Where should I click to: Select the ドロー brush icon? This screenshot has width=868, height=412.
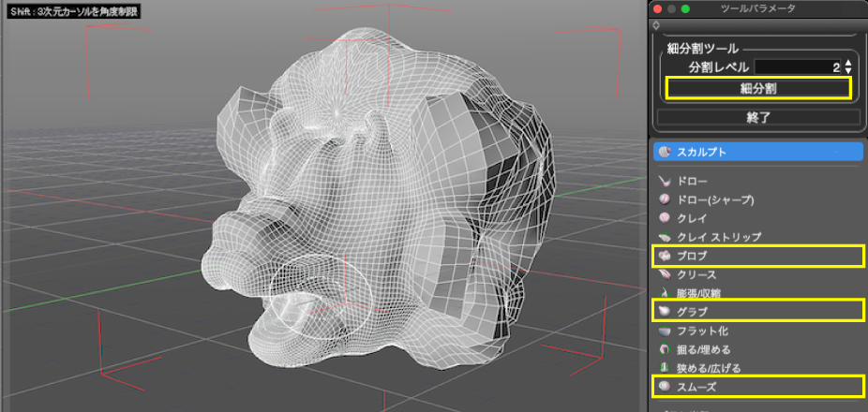664,181
